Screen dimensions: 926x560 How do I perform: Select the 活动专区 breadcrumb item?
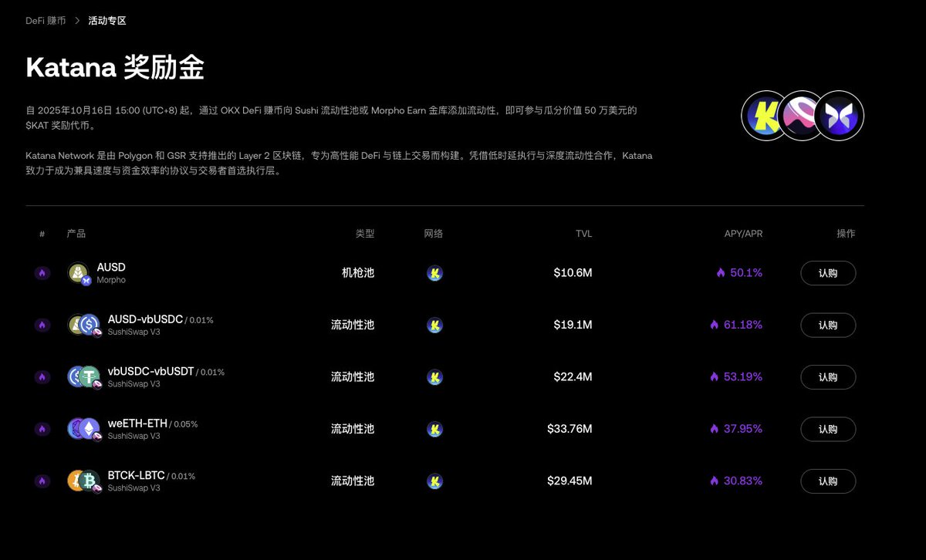tap(107, 21)
